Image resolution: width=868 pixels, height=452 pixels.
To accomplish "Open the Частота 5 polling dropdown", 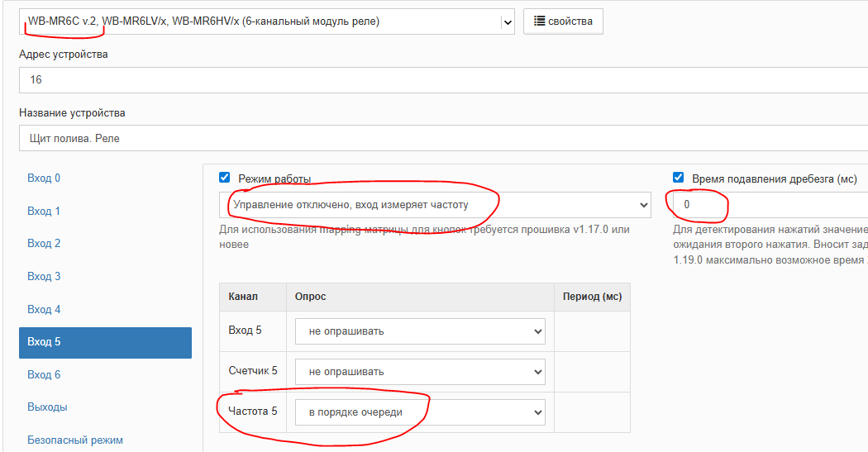I will 420,412.
